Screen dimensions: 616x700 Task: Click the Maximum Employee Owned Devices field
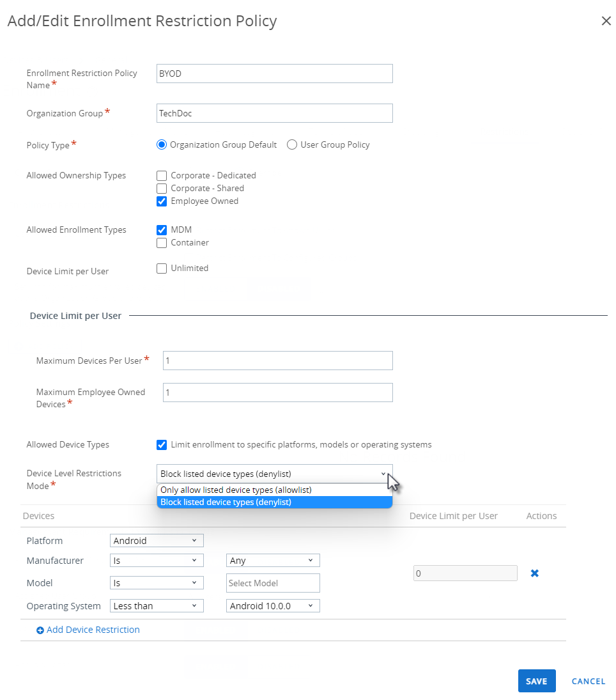pos(277,393)
